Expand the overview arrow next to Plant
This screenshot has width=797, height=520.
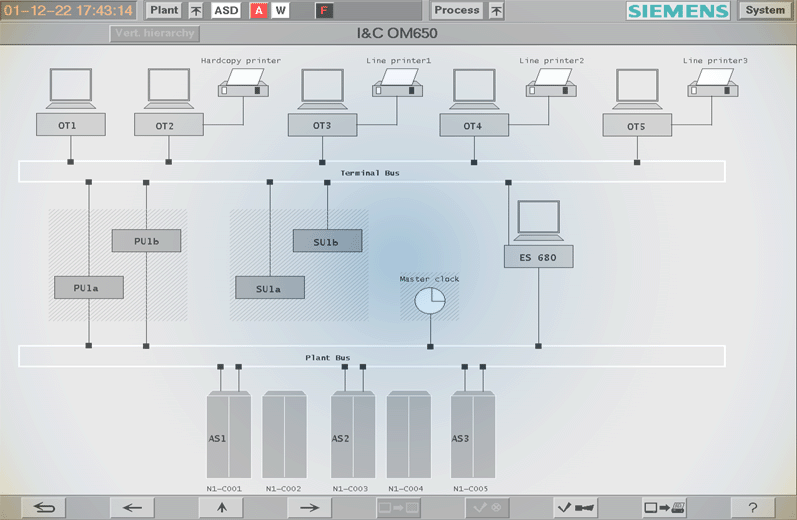196,11
